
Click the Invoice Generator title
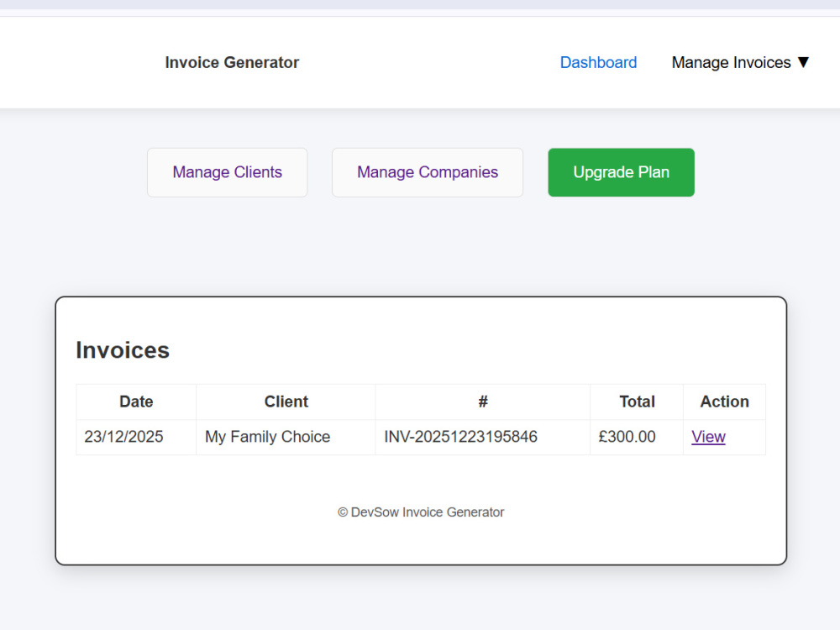point(232,63)
